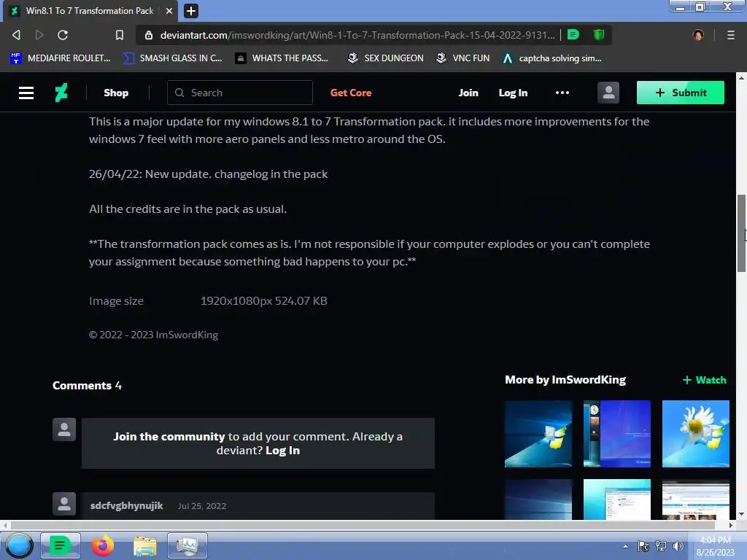Select the Win8.1 To 7 Transformation Pack tab
This screenshot has width=747, height=560.
coord(90,11)
